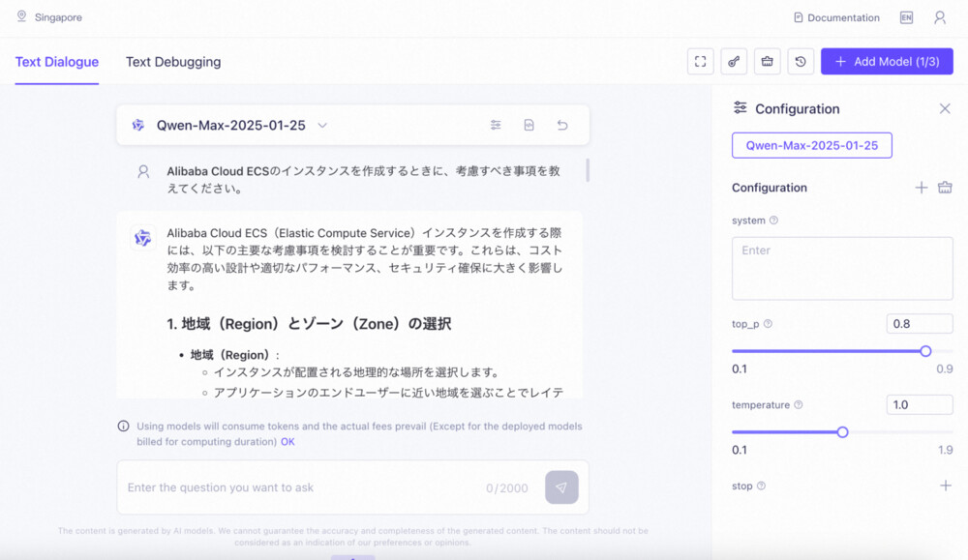This screenshot has width=968, height=560.
Task: Expand the Qwen-Max-2025-01-25 model dropdown
Action: coord(323,125)
